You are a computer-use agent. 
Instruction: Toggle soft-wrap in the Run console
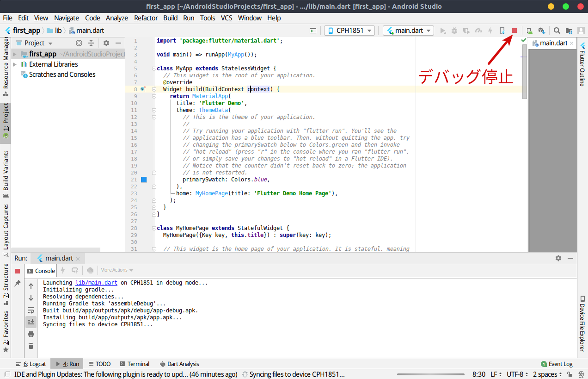coord(31,311)
